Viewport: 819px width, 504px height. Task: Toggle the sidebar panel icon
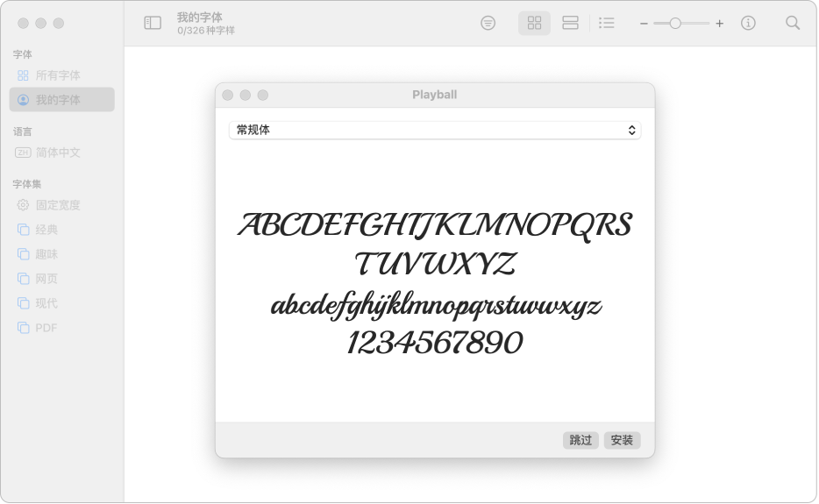[x=153, y=23]
